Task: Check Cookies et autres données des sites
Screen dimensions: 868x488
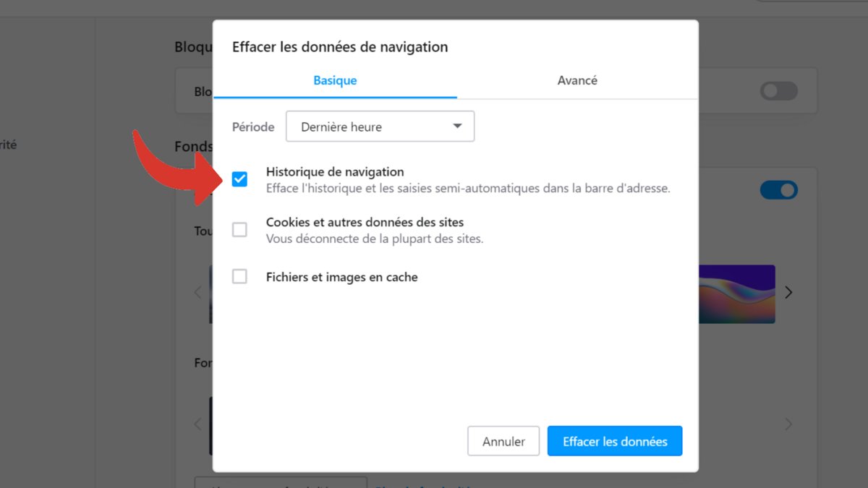Action: (x=239, y=229)
